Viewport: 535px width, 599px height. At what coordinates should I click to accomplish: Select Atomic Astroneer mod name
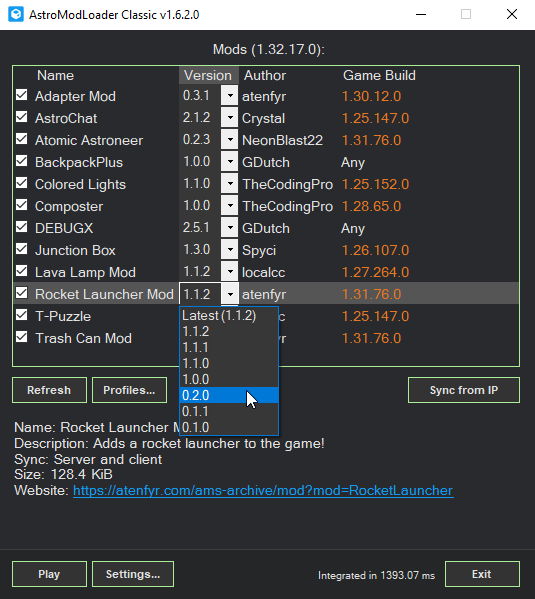(x=89, y=140)
